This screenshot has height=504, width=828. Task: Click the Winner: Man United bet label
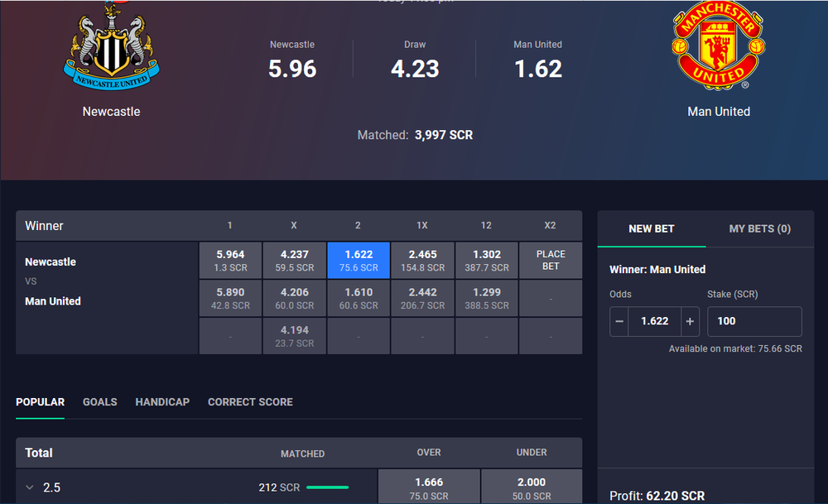tap(657, 269)
